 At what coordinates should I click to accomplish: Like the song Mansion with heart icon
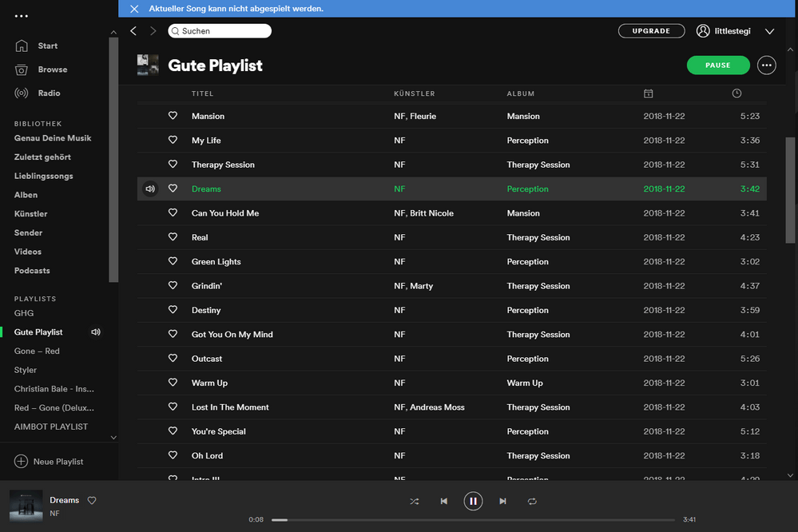(173, 116)
